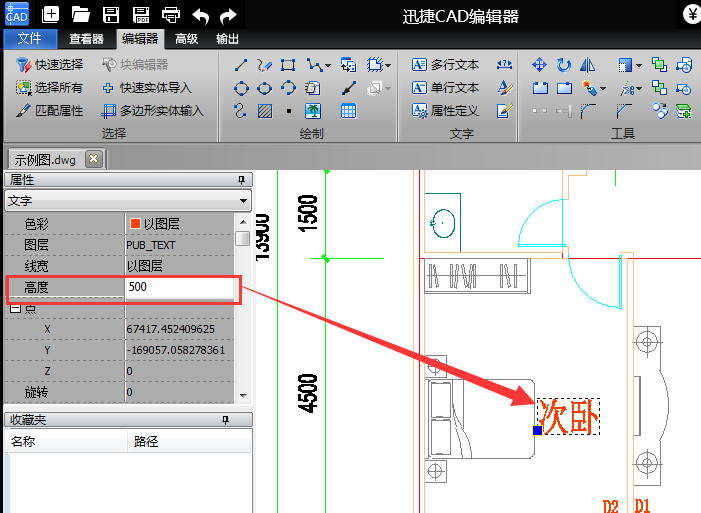This screenshot has height=513, width=701.
Task: Click the Rotate tool
Action: coord(564,65)
